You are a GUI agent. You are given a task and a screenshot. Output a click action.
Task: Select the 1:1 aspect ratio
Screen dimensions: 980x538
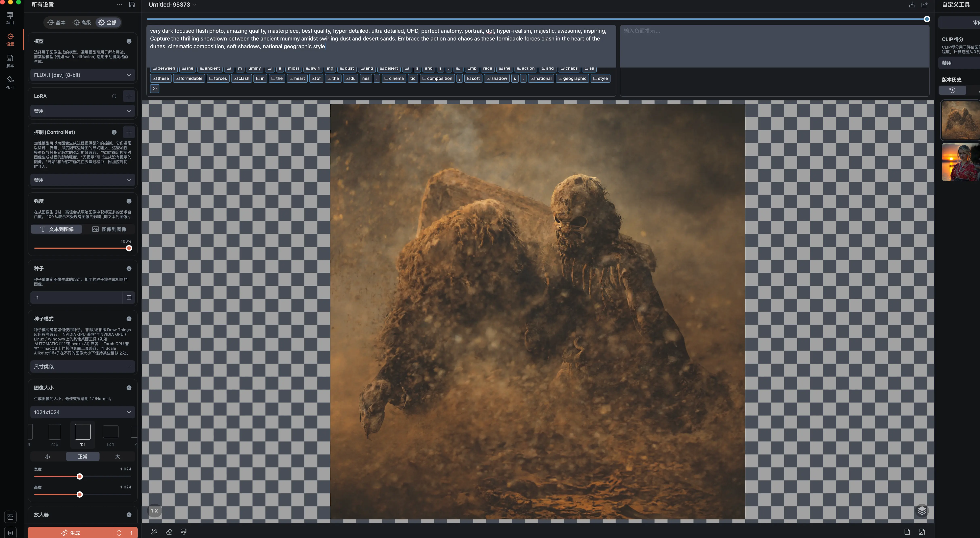pyautogui.click(x=83, y=436)
